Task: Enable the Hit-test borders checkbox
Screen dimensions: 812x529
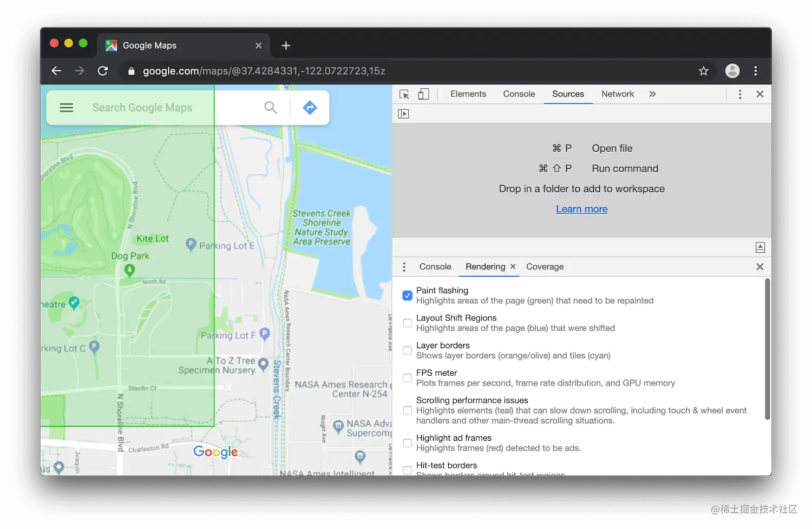Action: 408,471
